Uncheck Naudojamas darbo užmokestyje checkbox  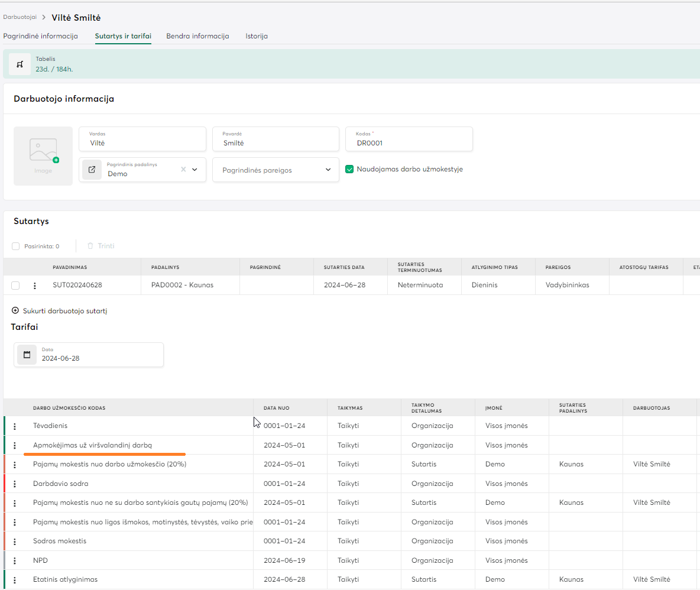click(349, 169)
